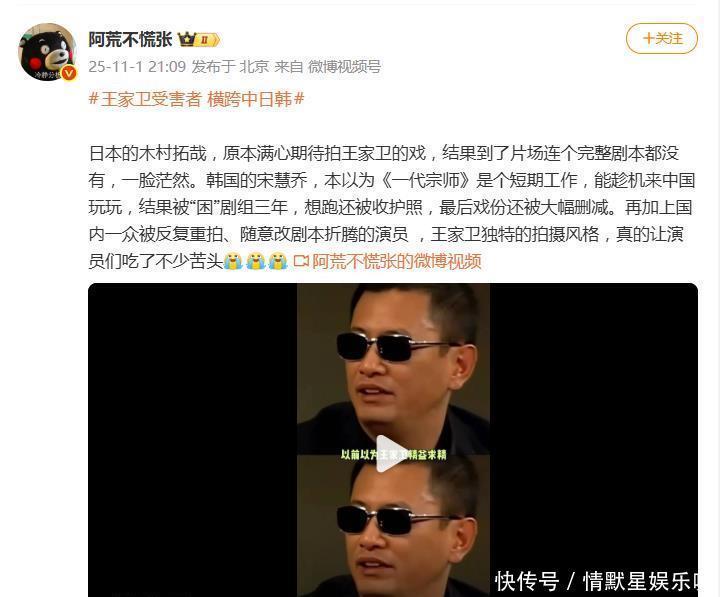Click the 快传号 watermark text
The width and height of the screenshot is (720, 597).
pos(527,581)
